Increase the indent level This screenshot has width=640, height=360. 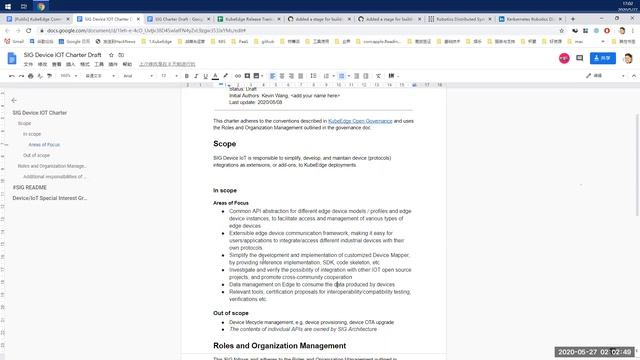pyautogui.click(x=366, y=76)
